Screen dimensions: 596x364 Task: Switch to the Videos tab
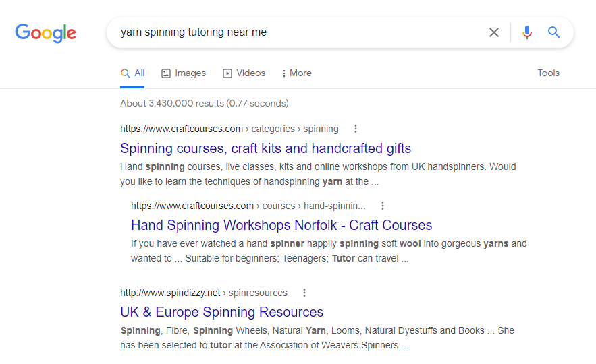coord(244,73)
